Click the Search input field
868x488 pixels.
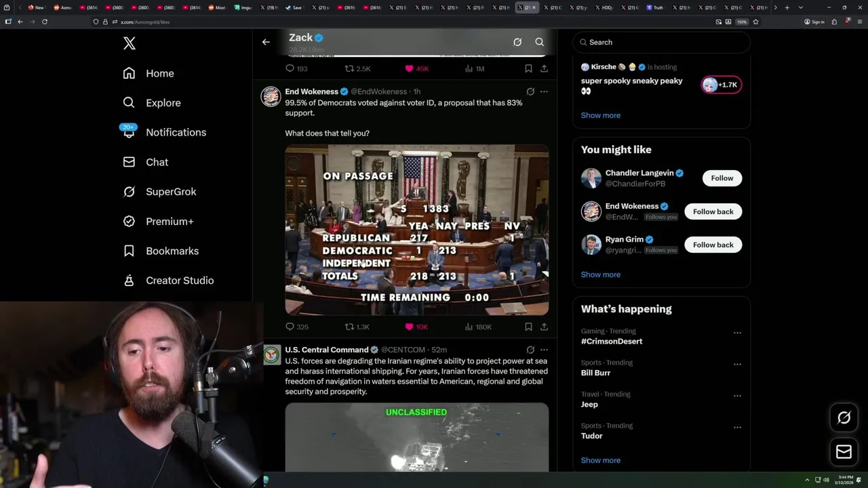pos(661,42)
